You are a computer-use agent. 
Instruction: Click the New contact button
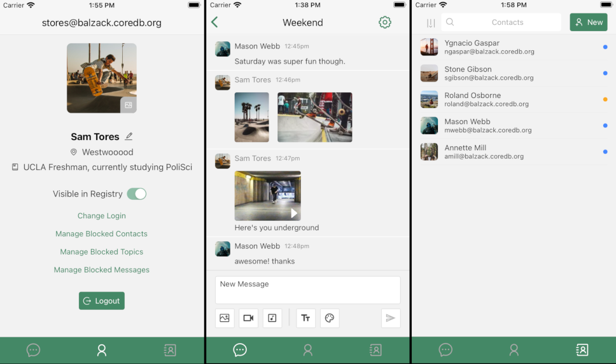coord(588,22)
